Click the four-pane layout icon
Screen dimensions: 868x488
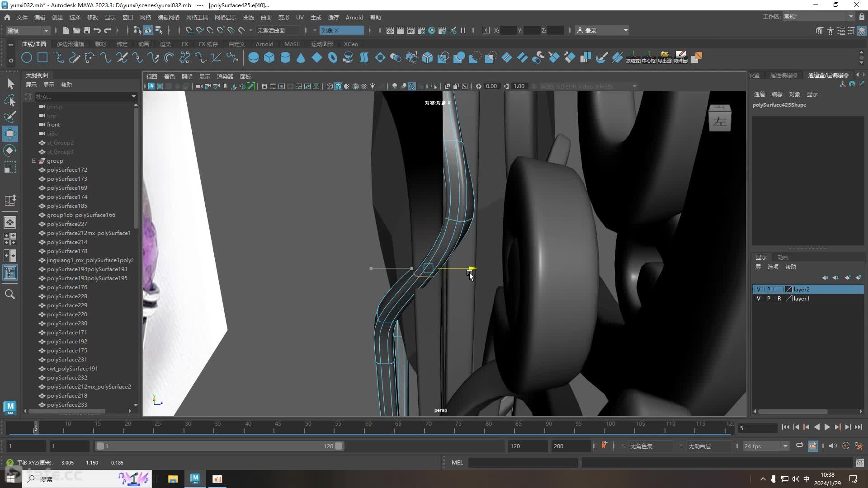10,239
